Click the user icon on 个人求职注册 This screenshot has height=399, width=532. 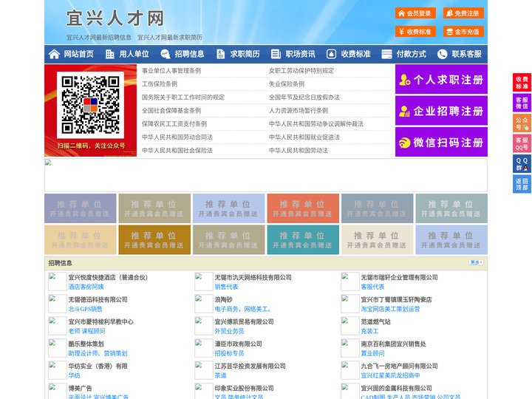point(404,80)
